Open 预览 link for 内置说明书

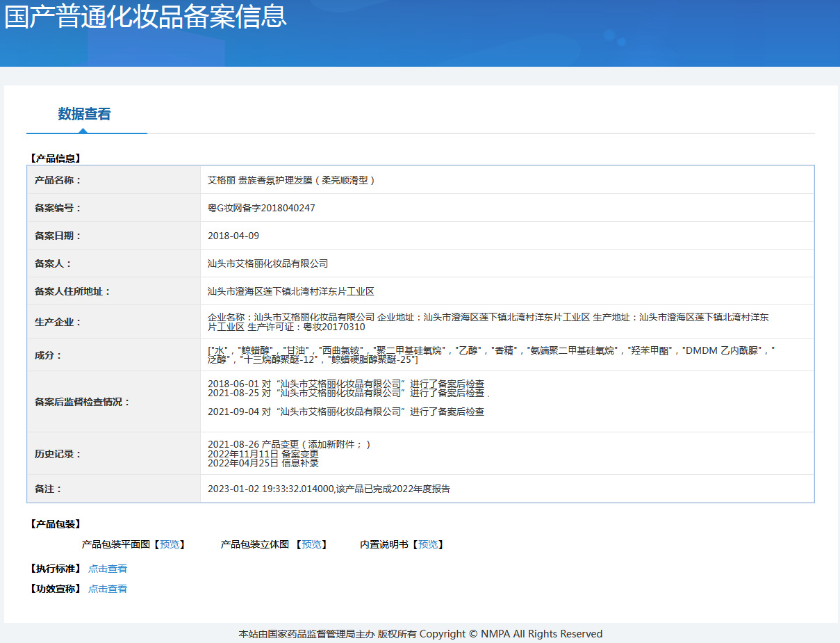tap(428, 544)
